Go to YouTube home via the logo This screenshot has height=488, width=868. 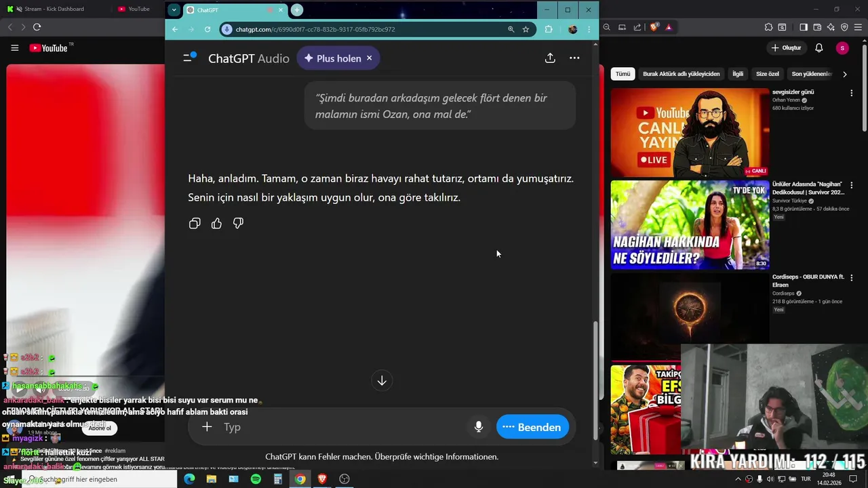[49, 48]
